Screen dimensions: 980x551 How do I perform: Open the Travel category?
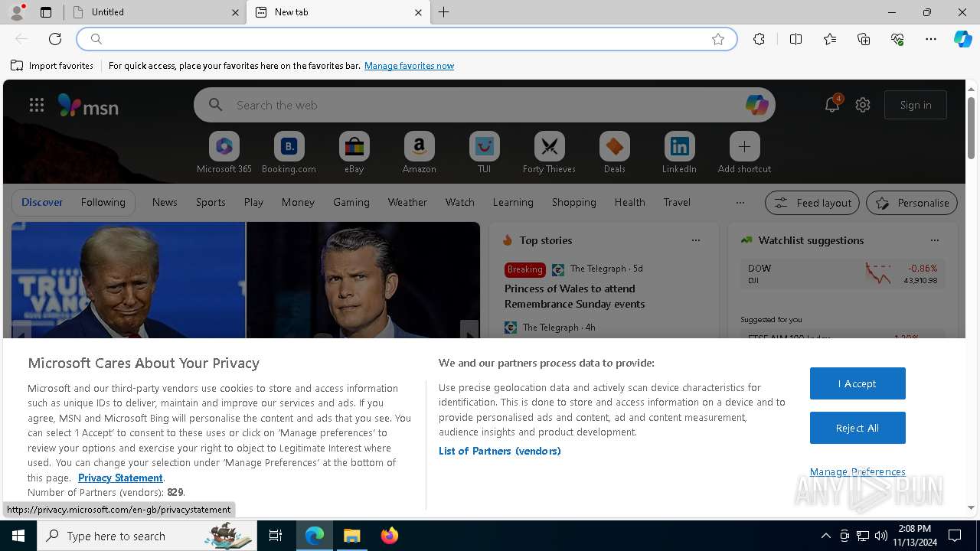click(x=677, y=202)
